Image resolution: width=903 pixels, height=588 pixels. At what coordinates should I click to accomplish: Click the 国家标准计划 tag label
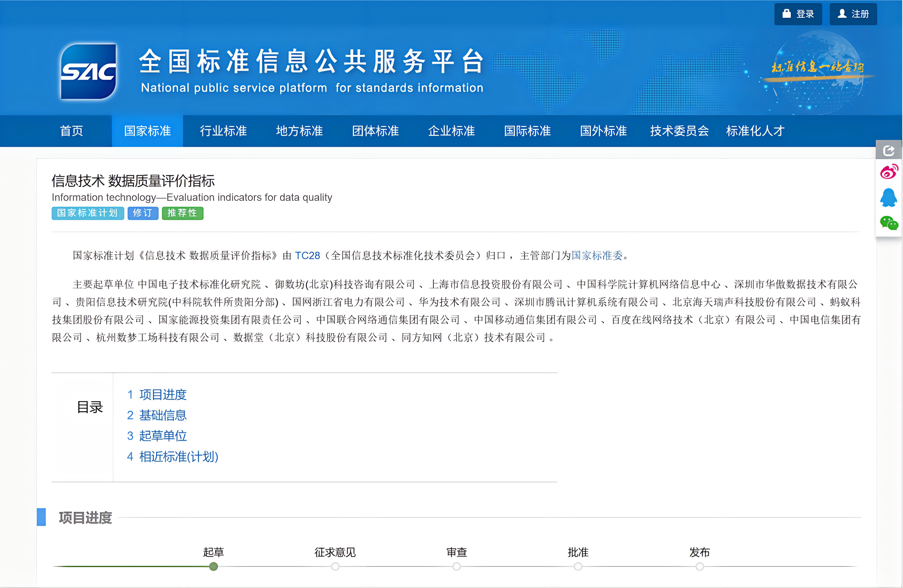(x=87, y=213)
